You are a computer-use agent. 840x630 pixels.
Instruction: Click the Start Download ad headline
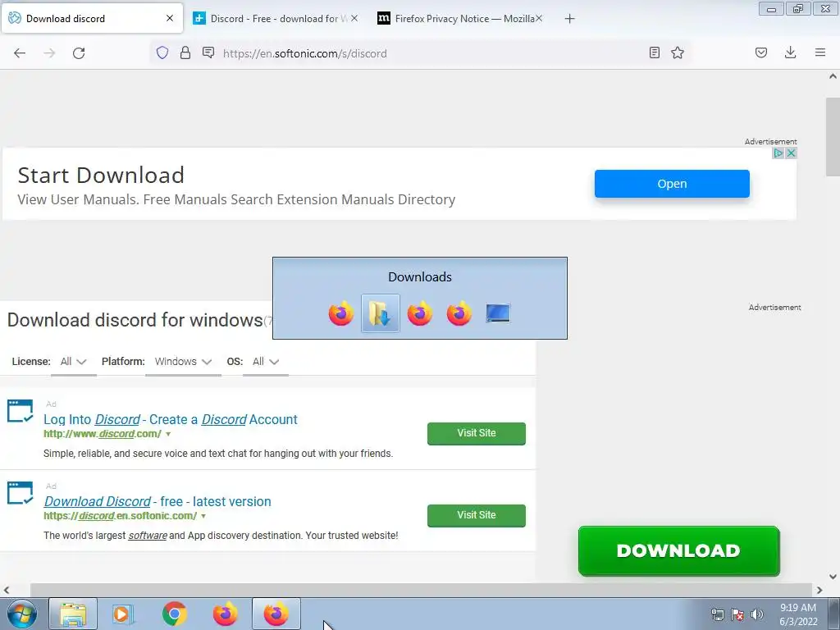(101, 176)
